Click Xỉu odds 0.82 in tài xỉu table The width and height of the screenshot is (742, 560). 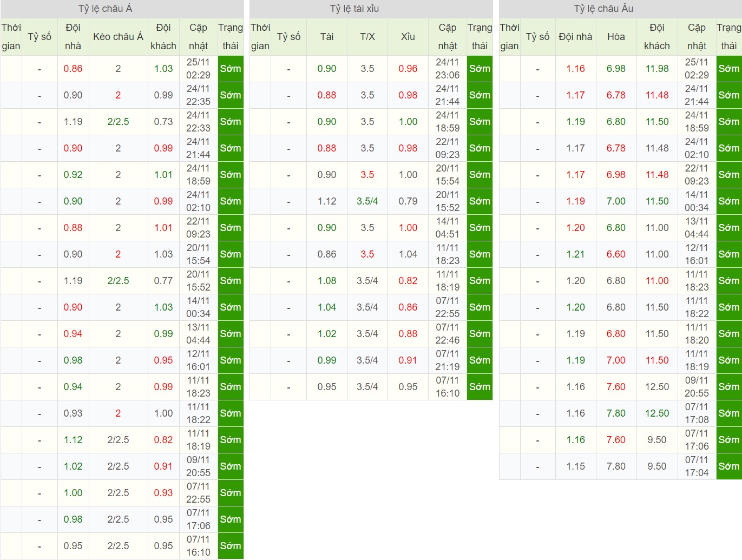408,281
